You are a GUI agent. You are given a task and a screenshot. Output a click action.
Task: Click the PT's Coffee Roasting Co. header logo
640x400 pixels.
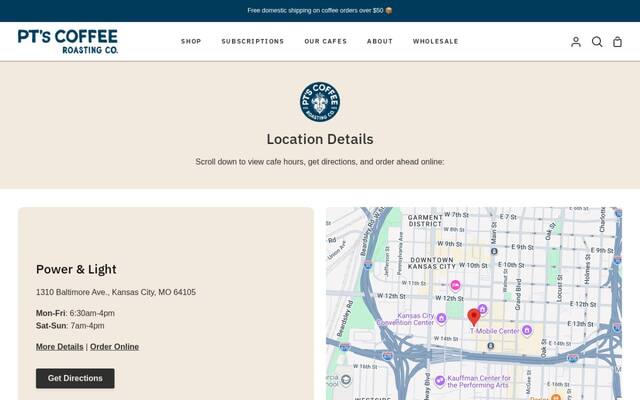point(68,42)
